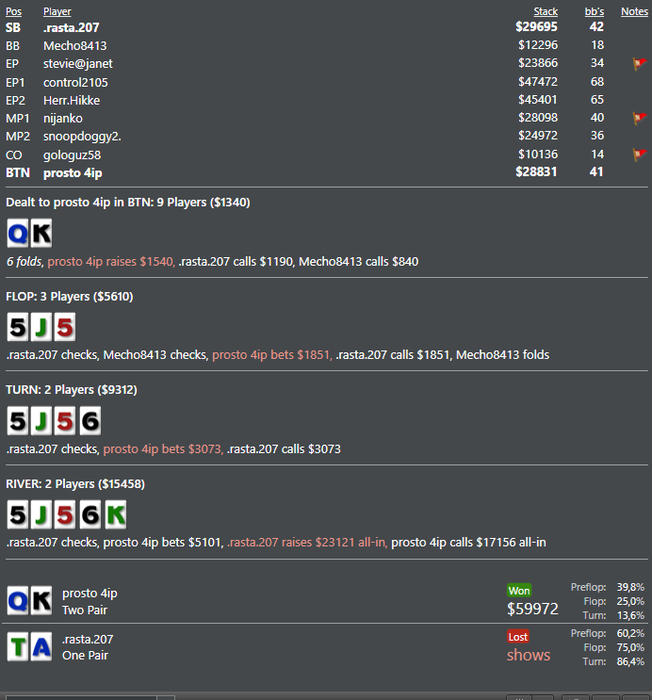Click the bb's column header

point(594,12)
